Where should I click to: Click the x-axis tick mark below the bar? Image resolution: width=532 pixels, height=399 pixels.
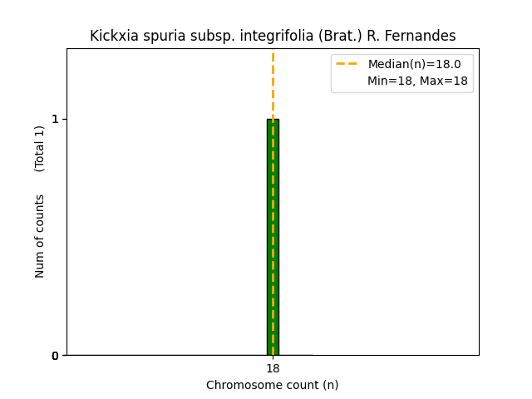[273, 357]
